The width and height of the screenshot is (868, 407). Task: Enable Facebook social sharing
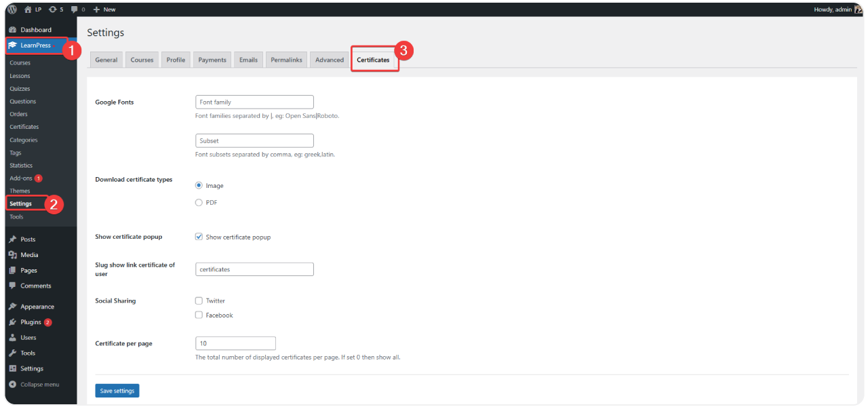[199, 315]
